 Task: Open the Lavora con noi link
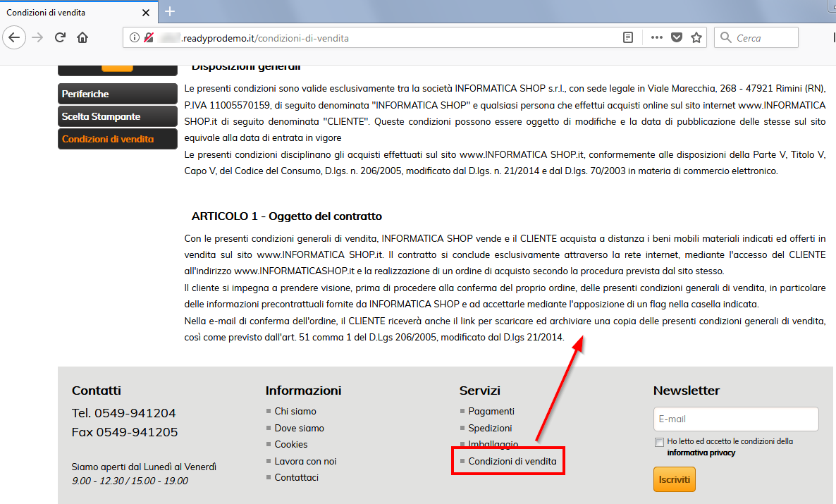pyautogui.click(x=305, y=461)
